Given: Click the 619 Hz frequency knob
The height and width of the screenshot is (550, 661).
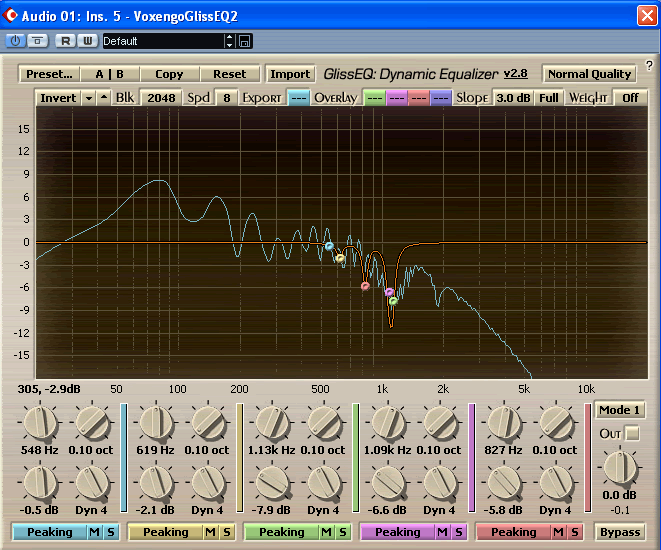Looking at the screenshot, I should (x=156, y=423).
